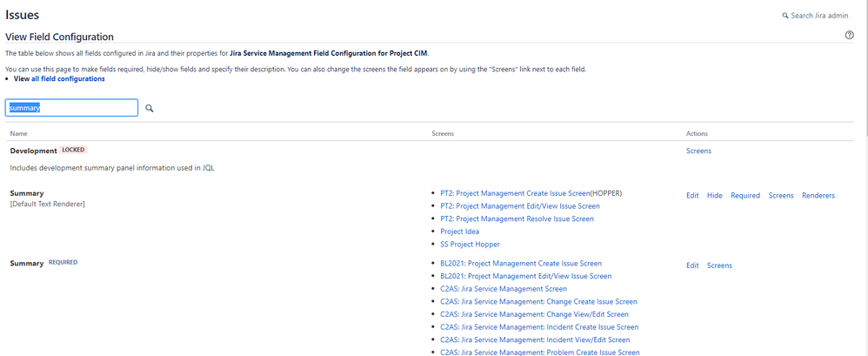Open C2AS Change Create Issue Screen link
The height and width of the screenshot is (356, 868).
(538, 301)
